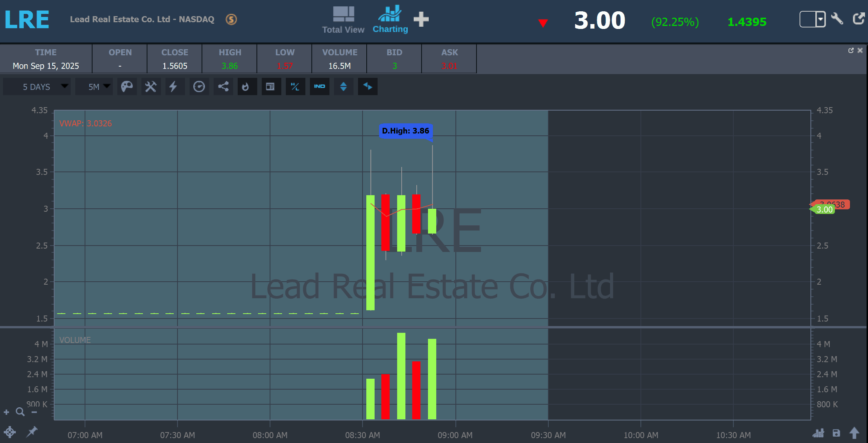Toggle the H/L high-low markers
Viewport: 868px width, 443px height.
point(295,87)
